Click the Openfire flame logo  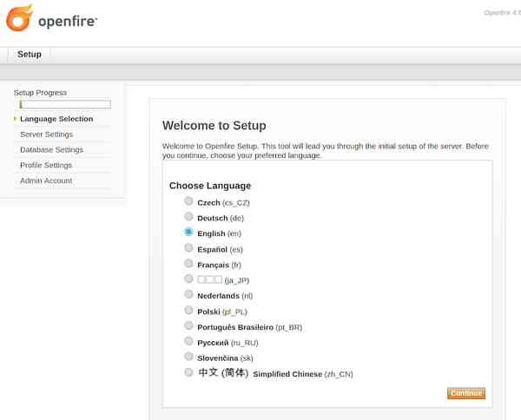(20, 18)
